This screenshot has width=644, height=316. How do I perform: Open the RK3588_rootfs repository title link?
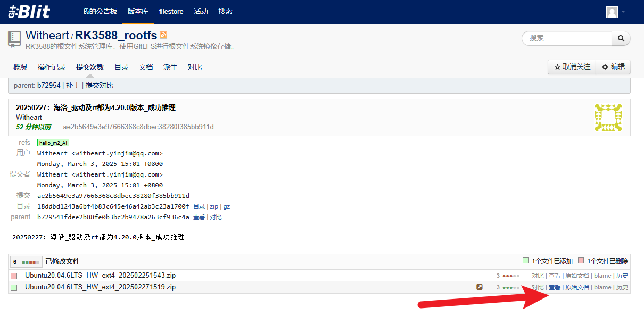[x=116, y=36]
